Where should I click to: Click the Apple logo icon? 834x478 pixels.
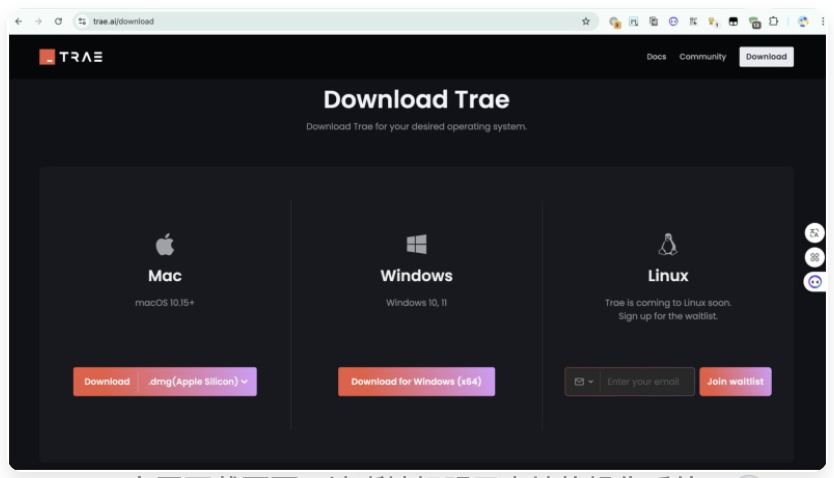165,244
